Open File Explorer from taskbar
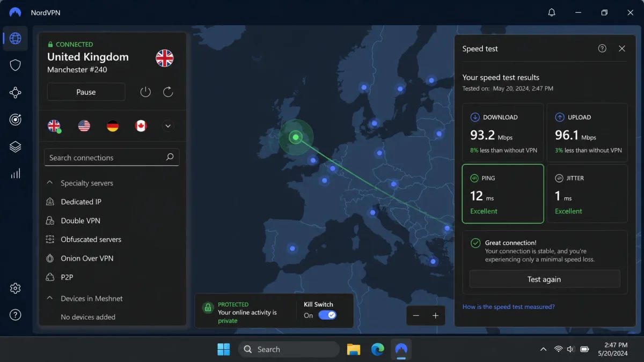Viewport: 644px width, 362px height. point(354,349)
